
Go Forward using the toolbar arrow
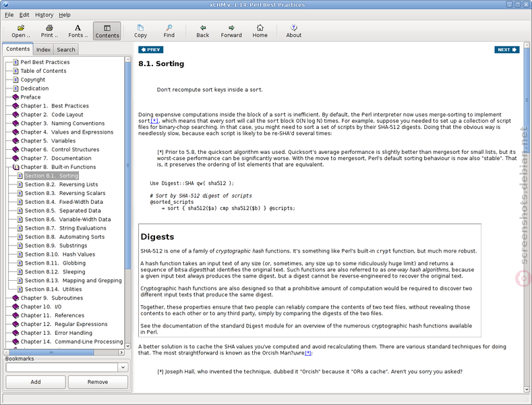click(x=231, y=31)
